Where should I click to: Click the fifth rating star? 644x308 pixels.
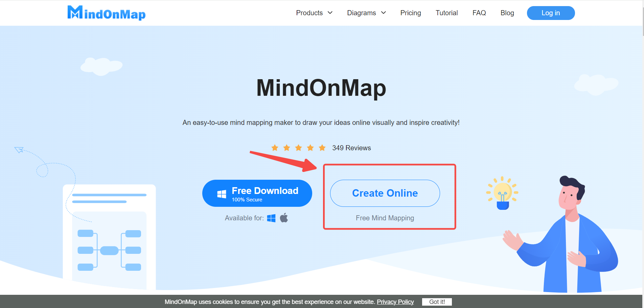[x=322, y=148]
